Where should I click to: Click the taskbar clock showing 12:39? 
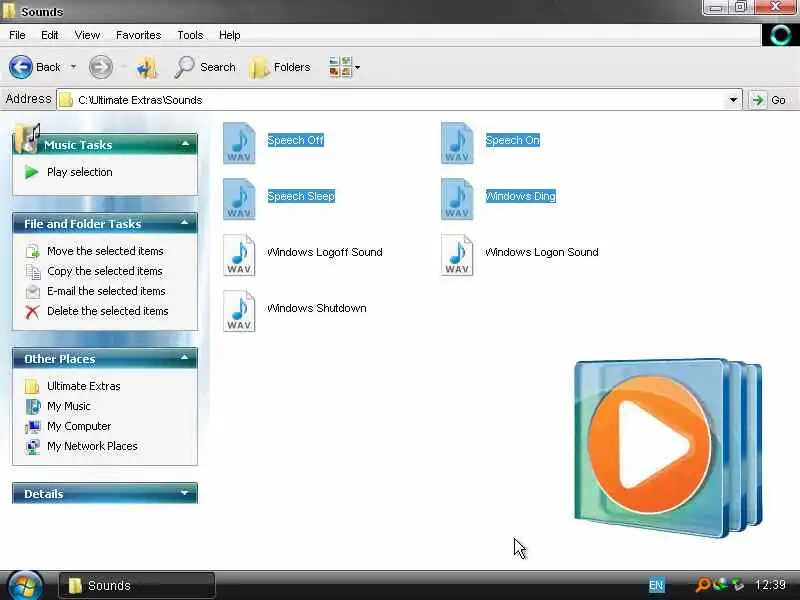pos(770,585)
